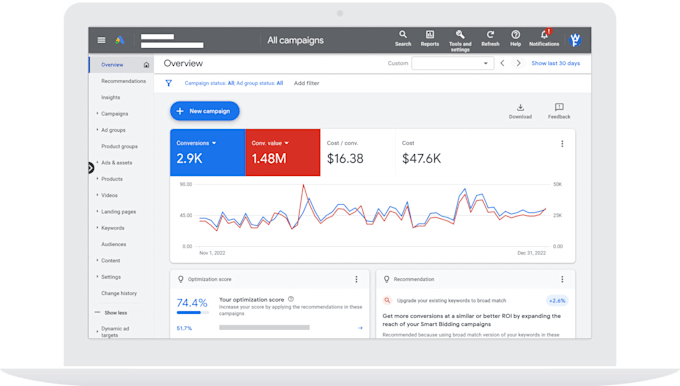Open Dynamic ad targets in the sidebar
This screenshot has height=386, width=680.
click(115, 332)
